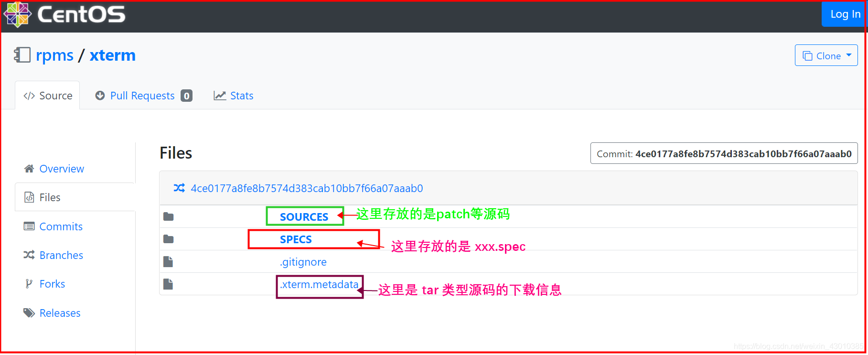Image resolution: width=868 pixels, height=355 pixels.
Task: Click the folder icon in SPECS row
Action: pos(168,239)
